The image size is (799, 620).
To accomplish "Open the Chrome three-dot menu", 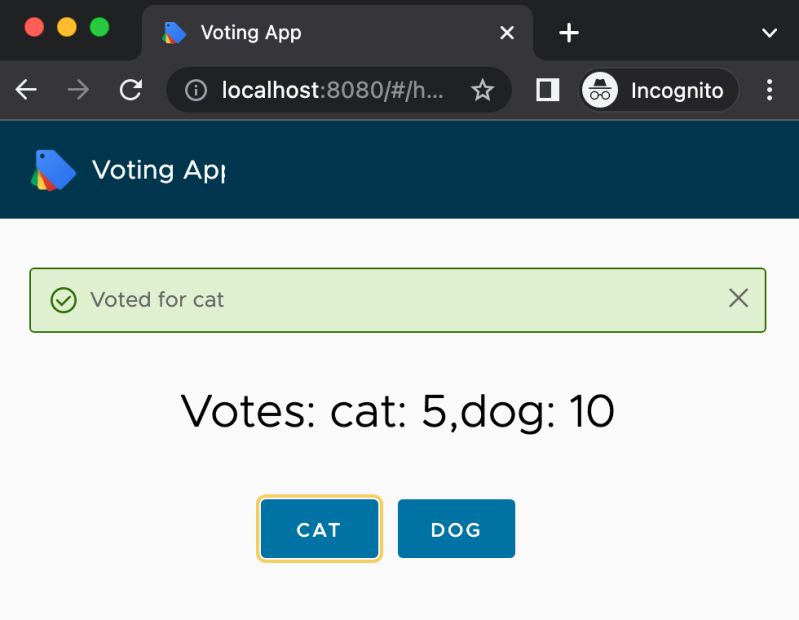I will pos(769,90).
